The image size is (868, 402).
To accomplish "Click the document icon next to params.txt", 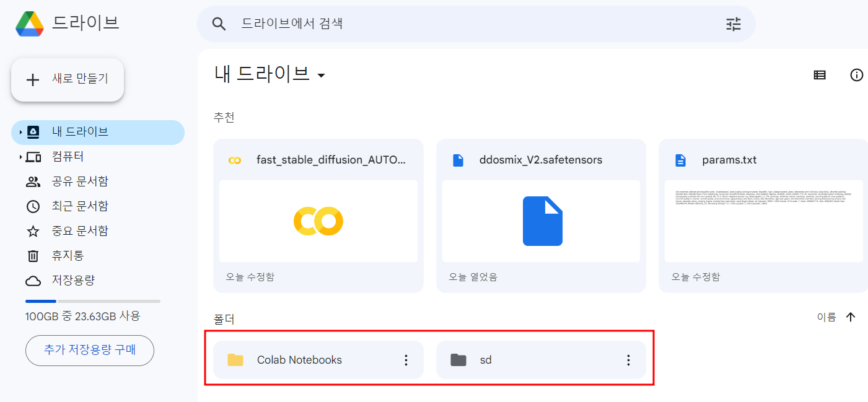I will coord(680,160).
